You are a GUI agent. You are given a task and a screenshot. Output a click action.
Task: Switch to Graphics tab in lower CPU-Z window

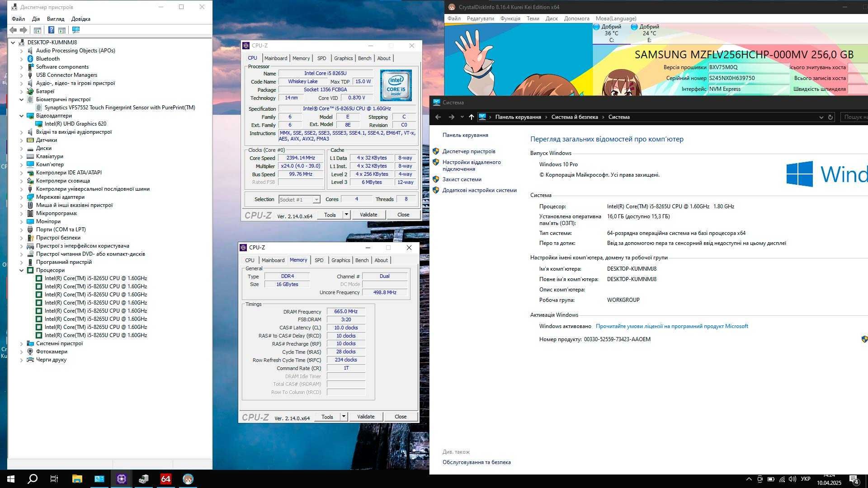pos(340,260)
